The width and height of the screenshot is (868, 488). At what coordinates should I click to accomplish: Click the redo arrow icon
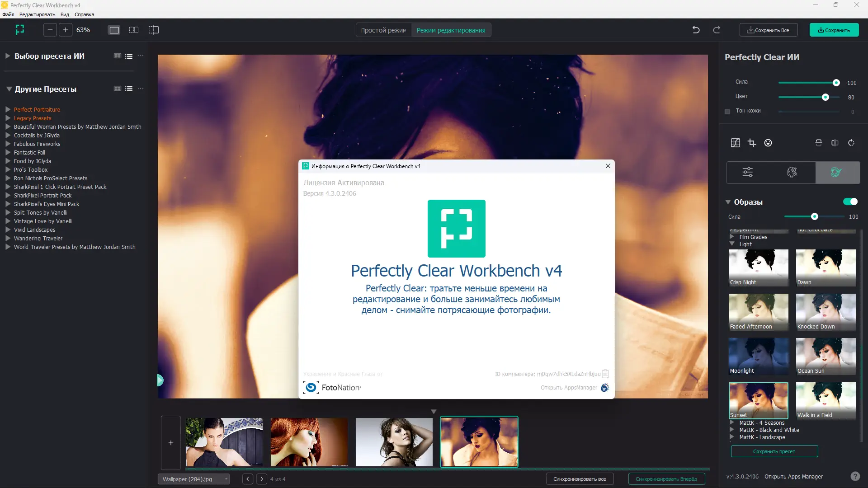[x=717, y=30]
